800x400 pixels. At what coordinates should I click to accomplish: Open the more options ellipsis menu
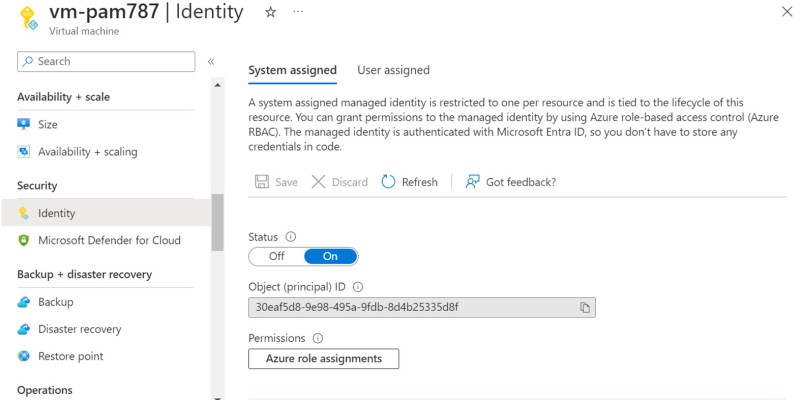(298, 12)
